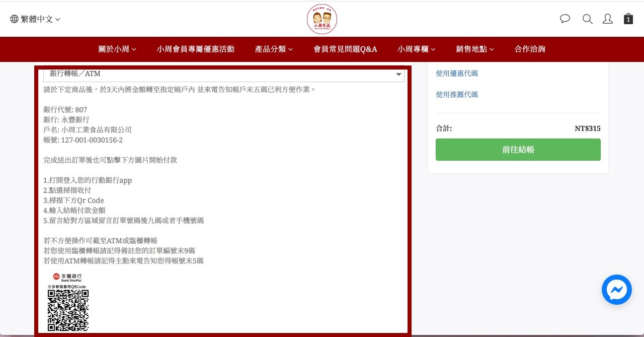
Task: Open 小周會員專屬優惠活動 menu item
Action: coord(196,49)
